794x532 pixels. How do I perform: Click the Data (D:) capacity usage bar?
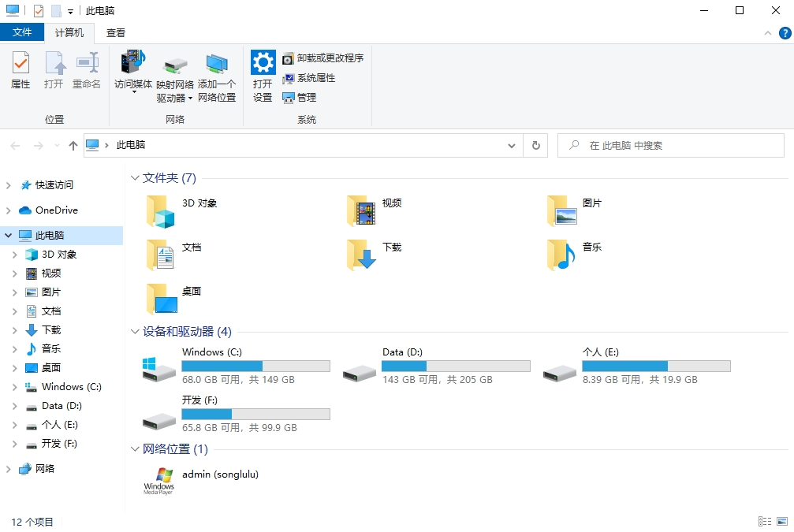click(456, 366)
